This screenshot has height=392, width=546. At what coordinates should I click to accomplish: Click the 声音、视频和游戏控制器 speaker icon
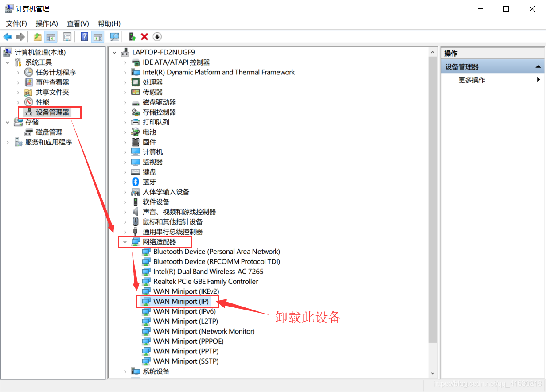pyautogui.click(x=136, y=212)
